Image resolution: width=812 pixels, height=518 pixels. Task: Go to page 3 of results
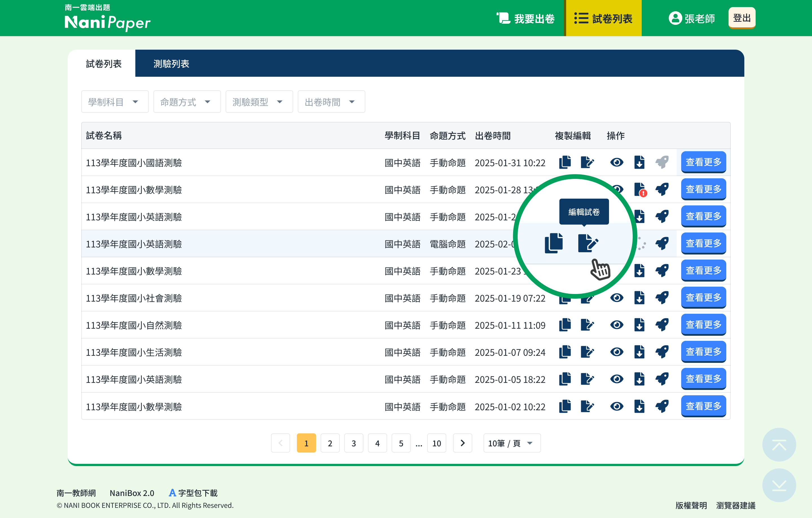(353, 443)
